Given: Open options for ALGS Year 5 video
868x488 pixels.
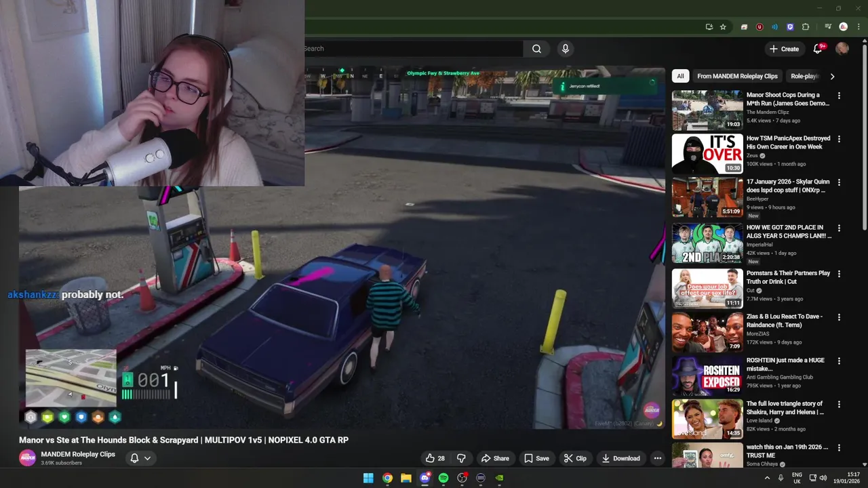Looking at the screenshot, I should 839,228.
